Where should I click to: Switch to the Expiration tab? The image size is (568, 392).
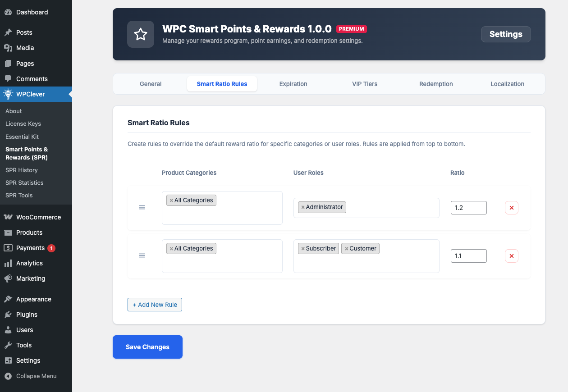[293, 84]
